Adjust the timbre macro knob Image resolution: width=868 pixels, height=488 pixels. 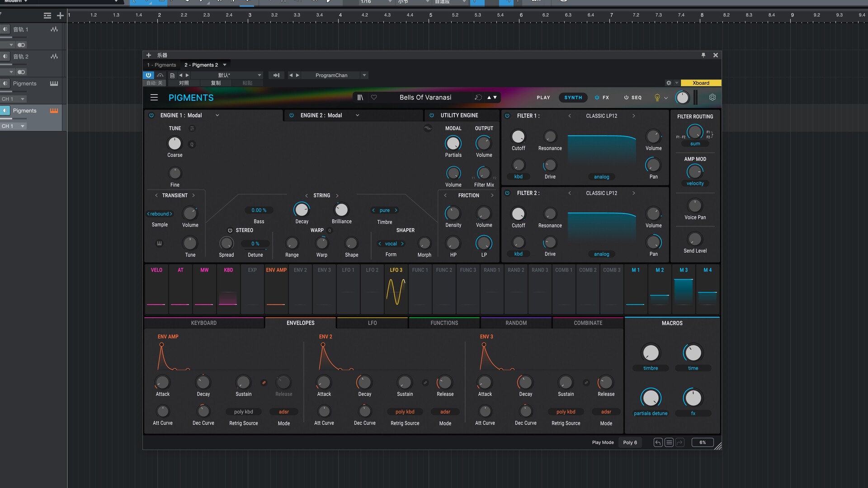[x=651, y=353]
